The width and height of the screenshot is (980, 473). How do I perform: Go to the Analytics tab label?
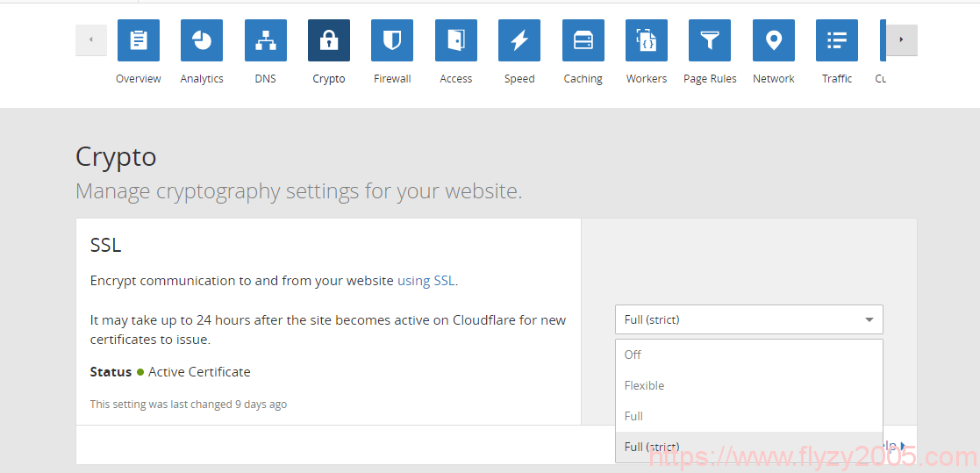(202, 79)
